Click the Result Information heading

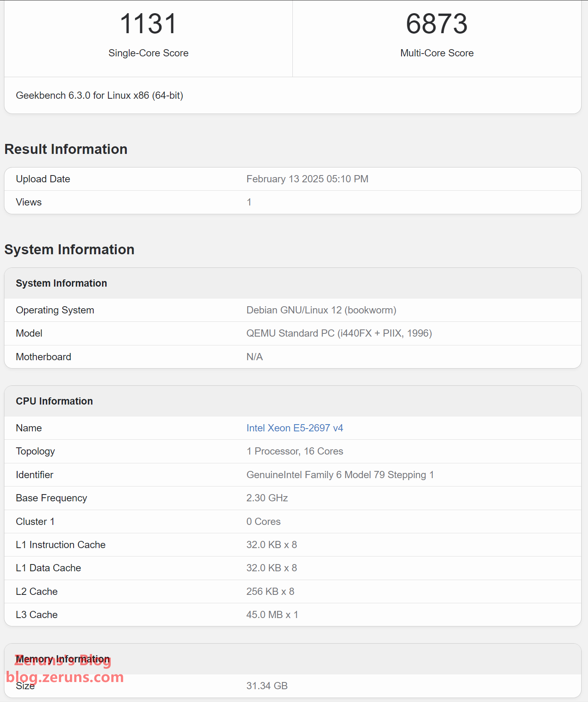click(x=66, y=149)
